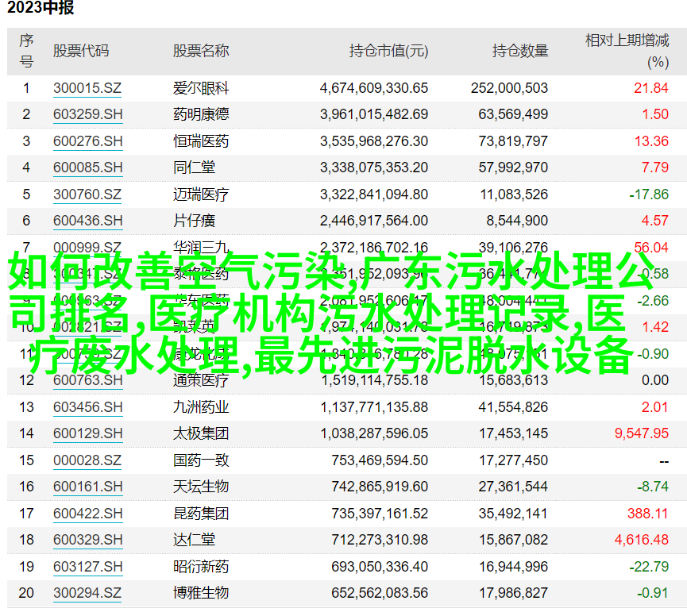Select the stock name 太极集团
Screen dimensions: 687x616
point(201,433)
